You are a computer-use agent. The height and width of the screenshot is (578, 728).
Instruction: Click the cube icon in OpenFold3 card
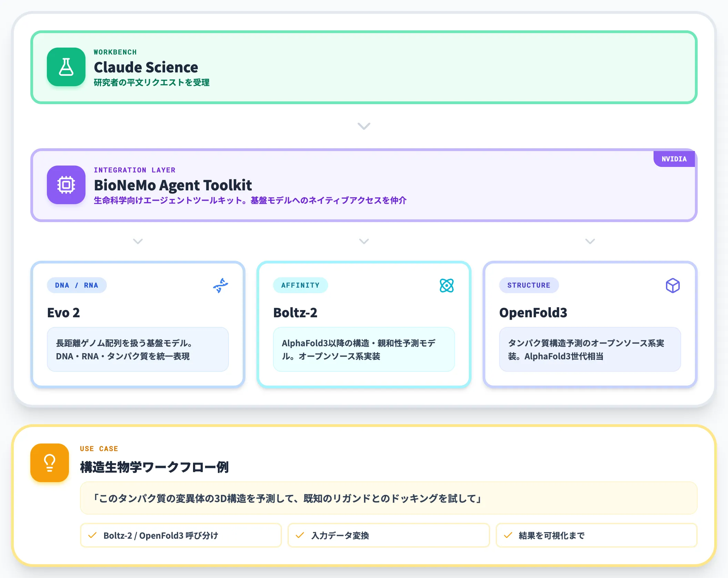[x=673, y=286]
